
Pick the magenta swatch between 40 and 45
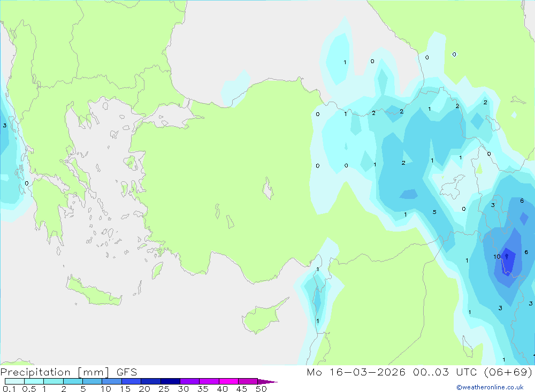pyautogui.click(x=228, y=381)
